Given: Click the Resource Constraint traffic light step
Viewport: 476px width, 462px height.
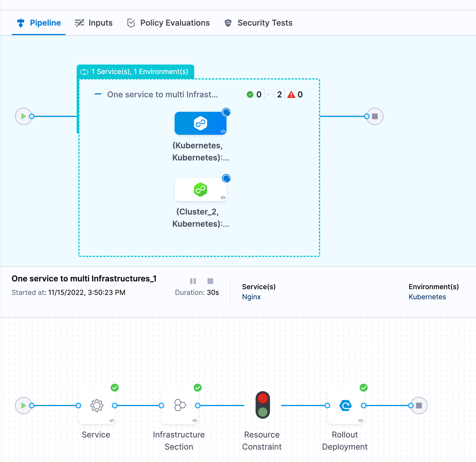Looking at the screenshot, I should (262, 405).
